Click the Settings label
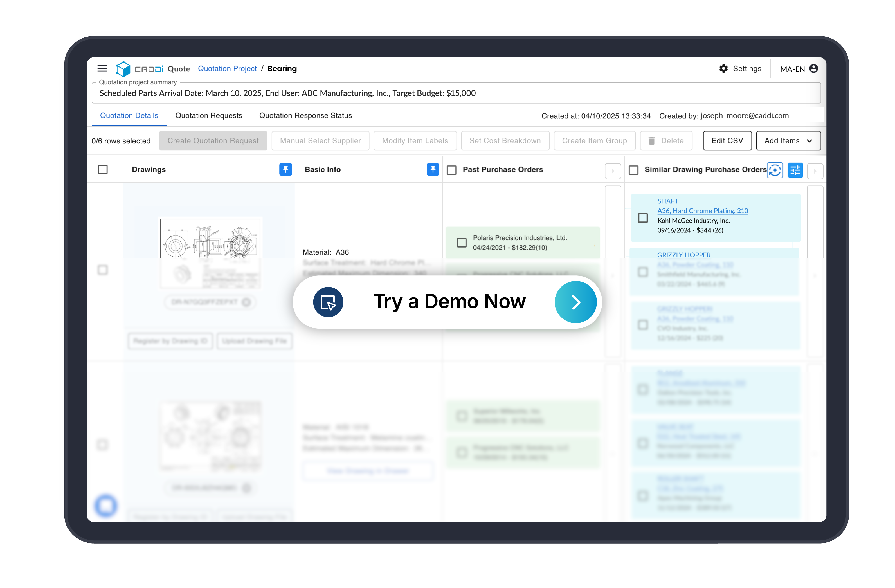The image size is (895, 588). point(747,68)
